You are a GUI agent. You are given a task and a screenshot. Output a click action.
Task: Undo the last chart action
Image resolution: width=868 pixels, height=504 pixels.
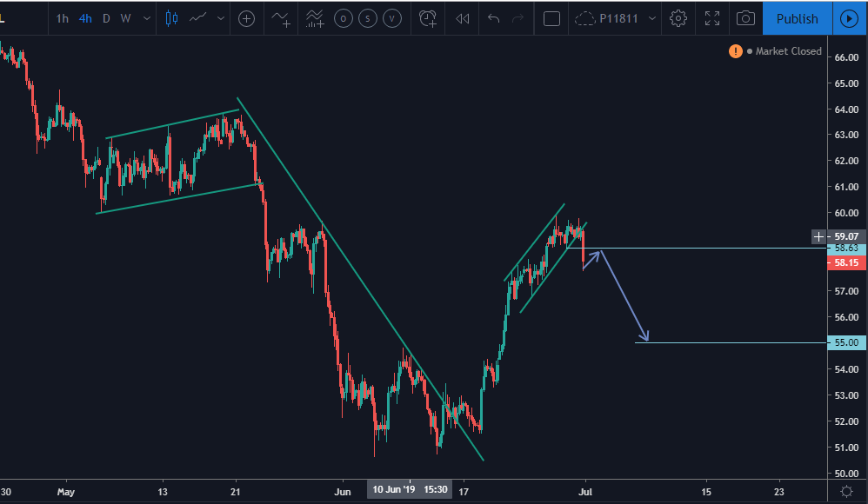click(x=493, y=19)
